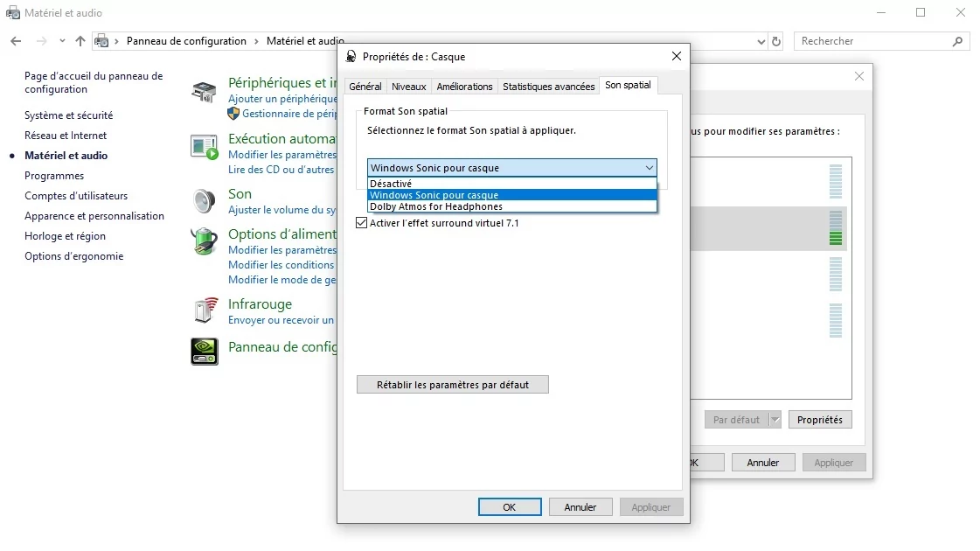980x551 pixels.
Task: Click Ajouter un périphérique link
Action: [282, 99]
